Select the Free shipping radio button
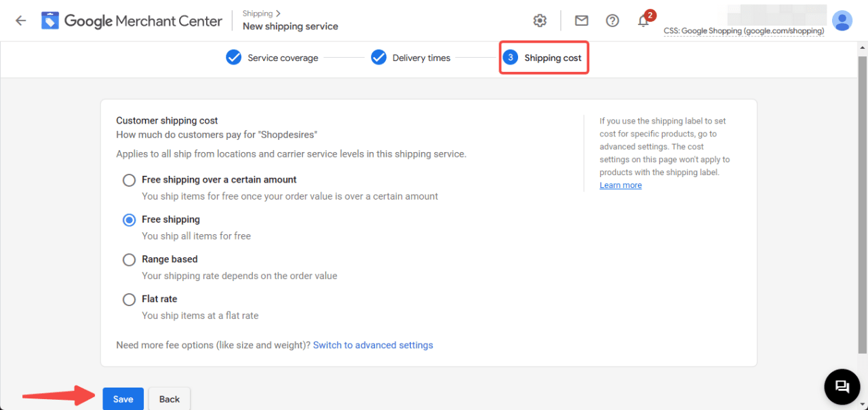This screenshot has width=868, height=410. click(129, 220)
